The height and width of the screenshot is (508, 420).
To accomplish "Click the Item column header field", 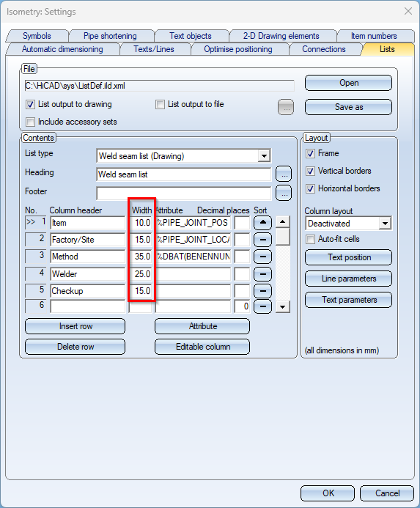I will [x=87, y=223].
